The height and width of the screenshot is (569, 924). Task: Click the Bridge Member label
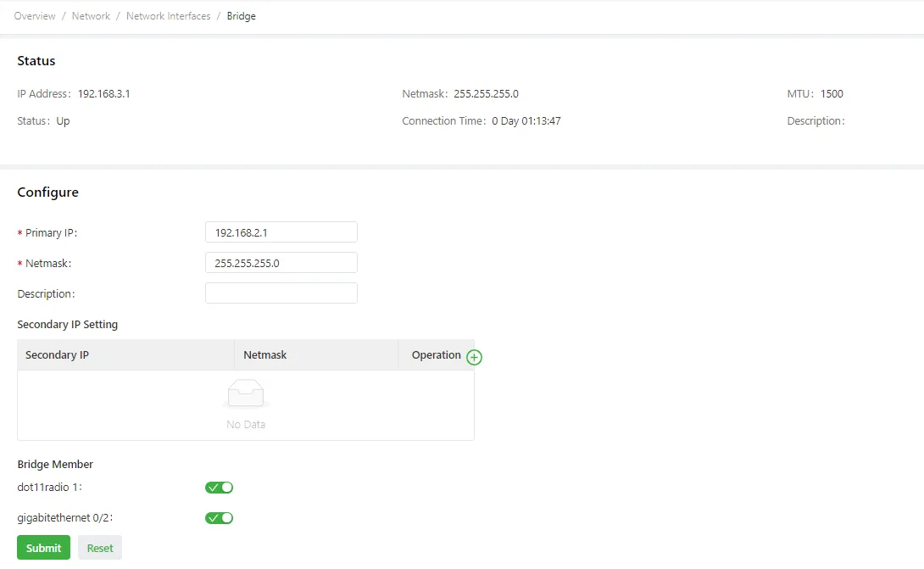pos(55,464)
